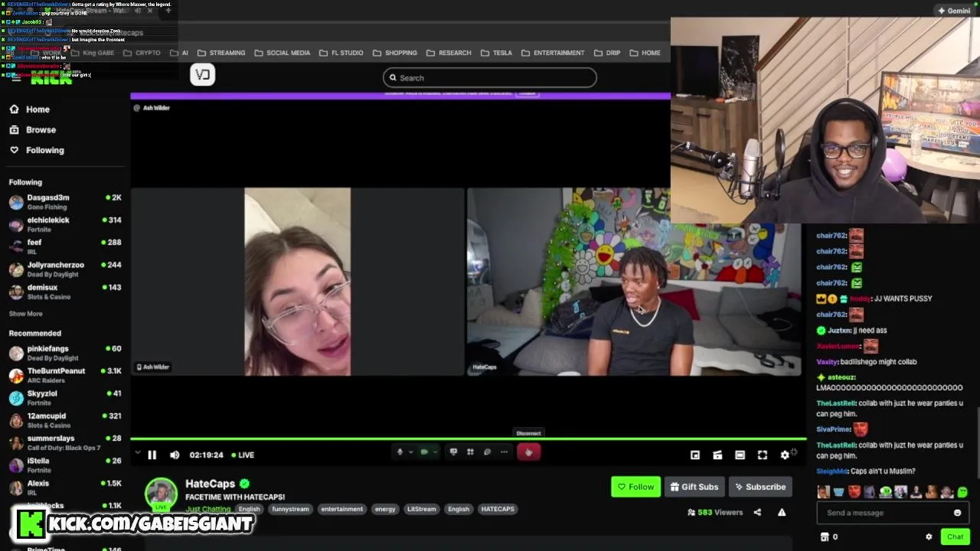This screenshot has height=551, width=980.
Task: Follow the HateCaps channel
Action: coord(635,487)
